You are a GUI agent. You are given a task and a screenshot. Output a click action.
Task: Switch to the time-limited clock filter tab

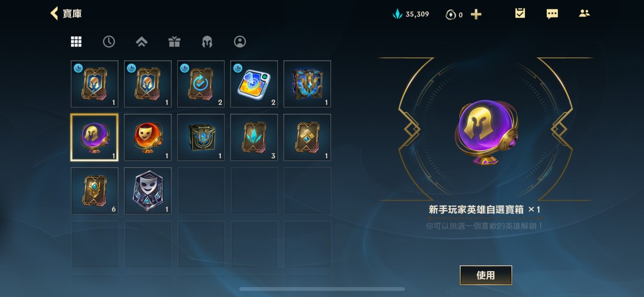pos(109,41)
